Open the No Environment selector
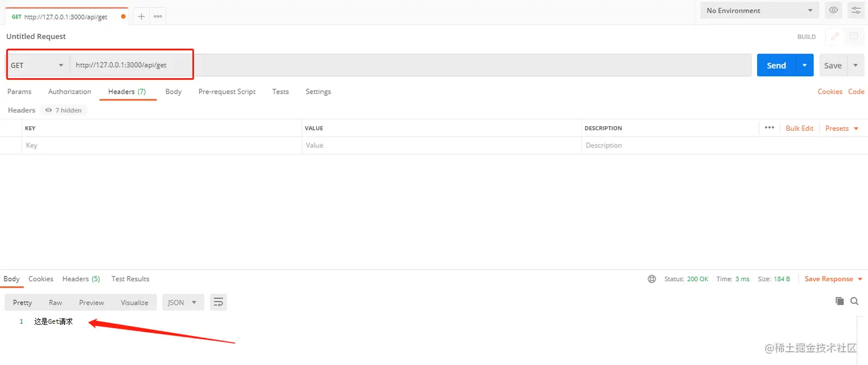Image resolution: width=868 pixels, height=365 pixels. 760,10
